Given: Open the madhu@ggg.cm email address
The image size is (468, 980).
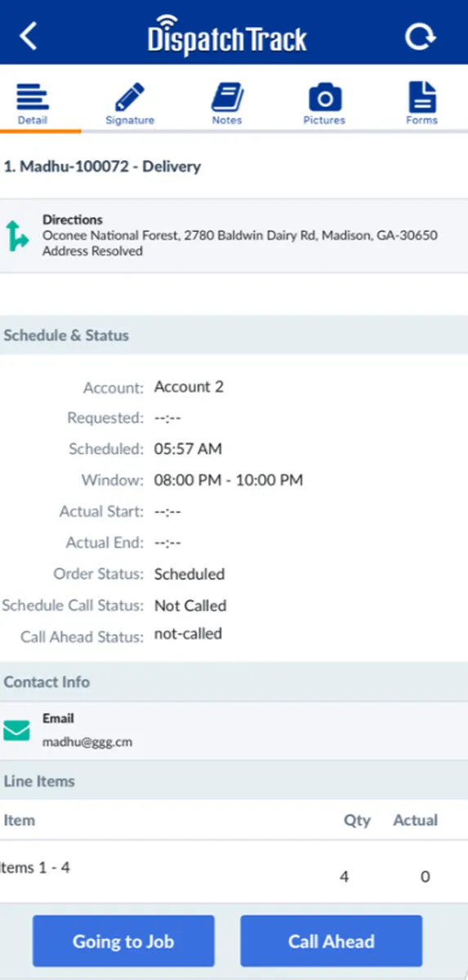Looking at the screenshot, I should 87,742.
